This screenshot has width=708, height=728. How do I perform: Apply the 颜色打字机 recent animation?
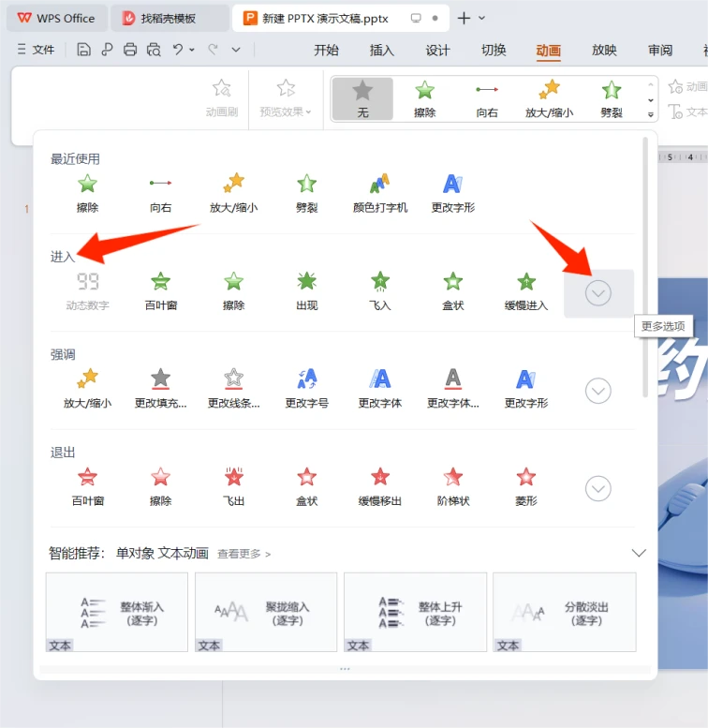(x=379, y=191)
